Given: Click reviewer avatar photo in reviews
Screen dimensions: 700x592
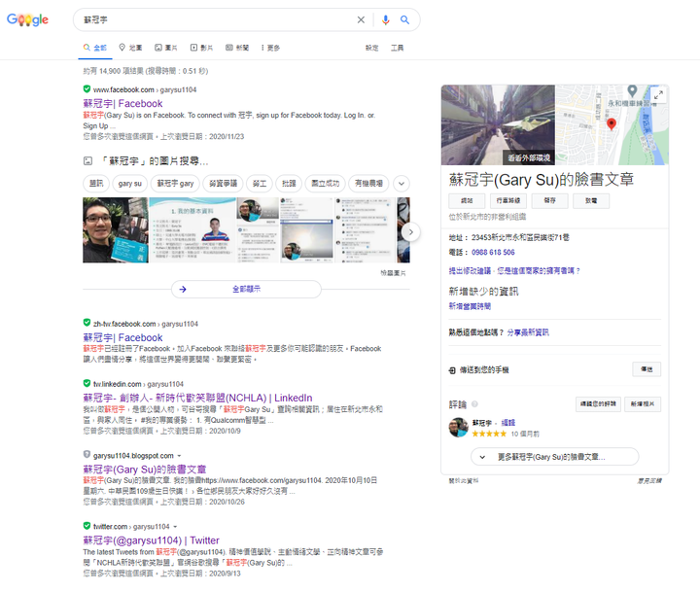Looking at the screenshot, I should tap(459, 428).
